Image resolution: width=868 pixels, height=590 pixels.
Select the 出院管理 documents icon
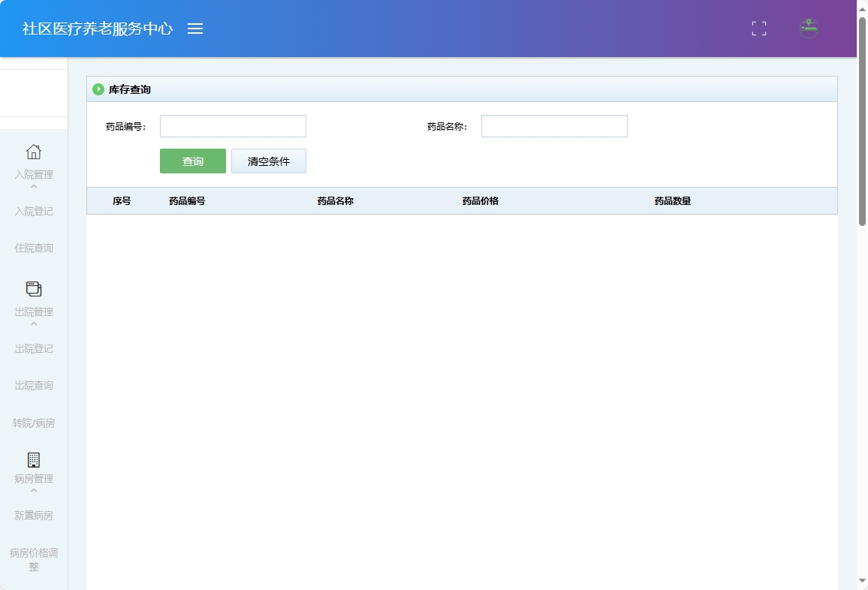(x=34, y=288)
